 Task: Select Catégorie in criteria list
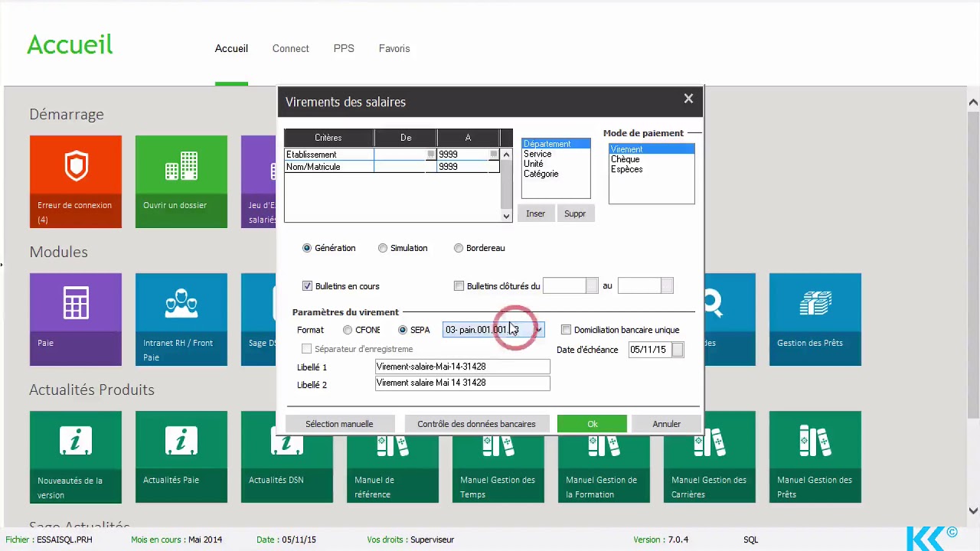tap(555, 174)
